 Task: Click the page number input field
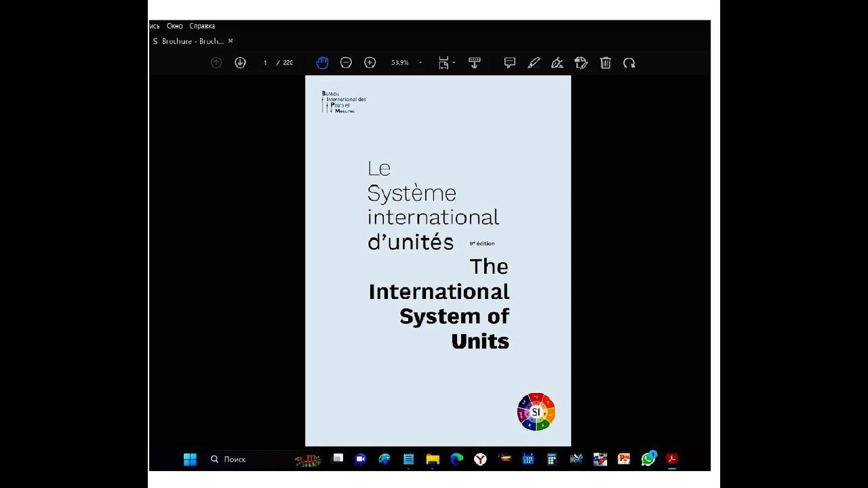[265, 62]
